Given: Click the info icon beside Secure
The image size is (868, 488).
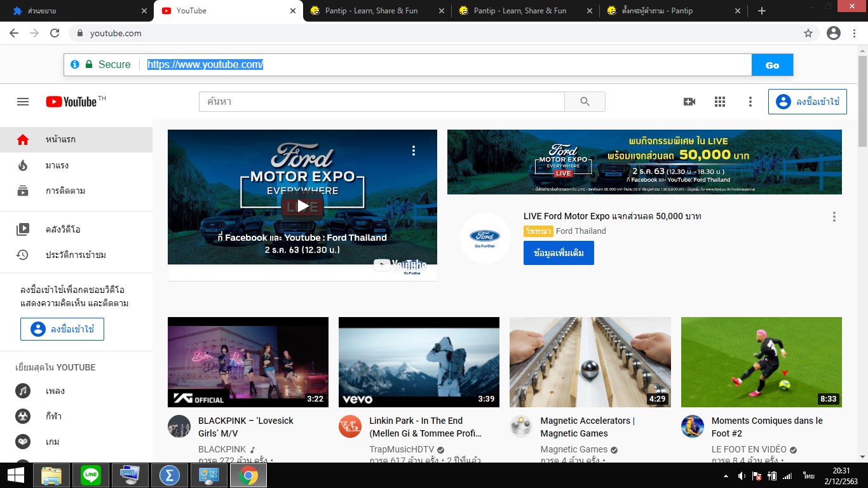Looking at the screenshot, I should [75, 64].
